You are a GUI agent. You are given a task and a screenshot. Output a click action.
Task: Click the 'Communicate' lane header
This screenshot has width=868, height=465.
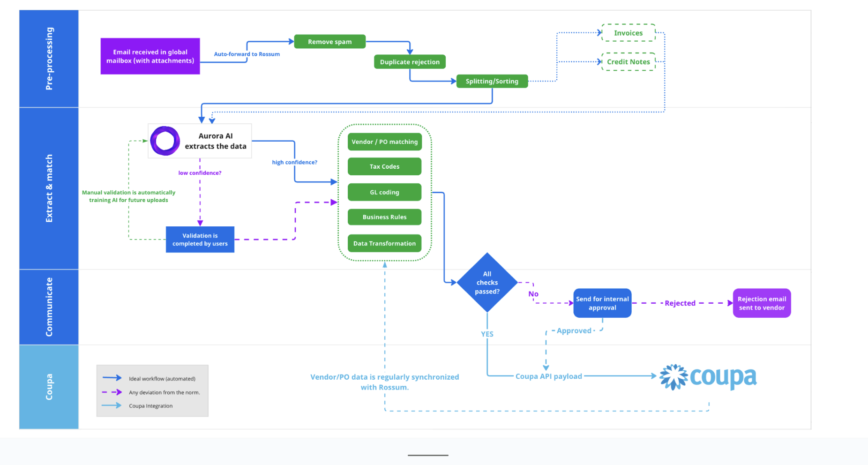pos(49,307)
